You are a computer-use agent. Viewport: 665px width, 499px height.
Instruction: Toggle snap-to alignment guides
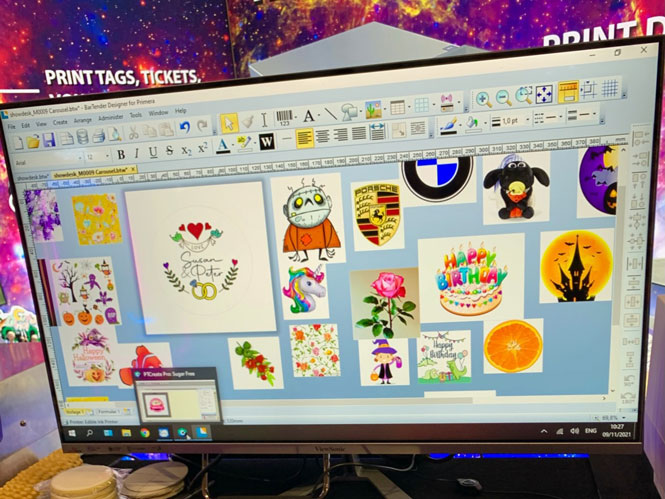590,89
